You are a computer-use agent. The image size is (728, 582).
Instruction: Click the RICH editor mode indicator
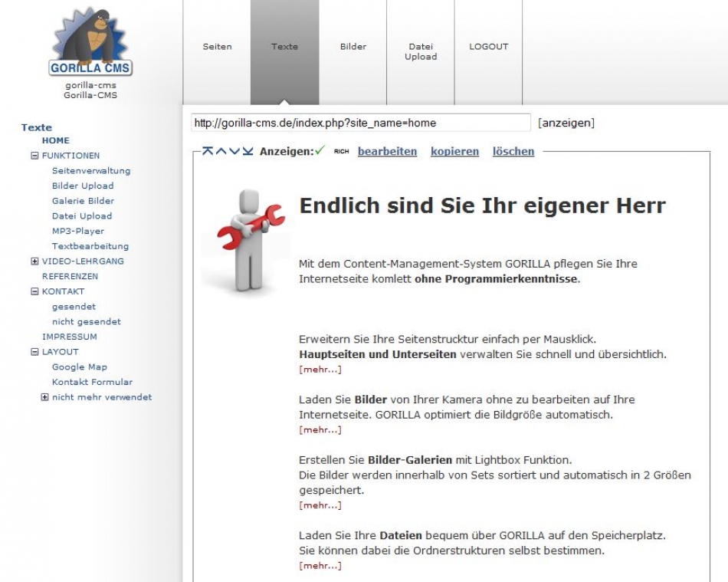pos(341,151)
